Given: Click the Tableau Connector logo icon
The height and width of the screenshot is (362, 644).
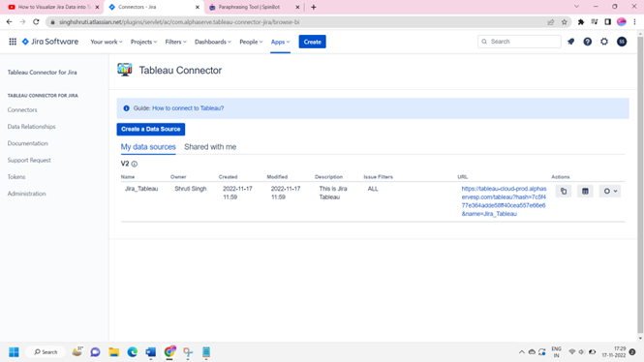Looking at the screenshot, I should pyautogui.click(x=125, y=70).
